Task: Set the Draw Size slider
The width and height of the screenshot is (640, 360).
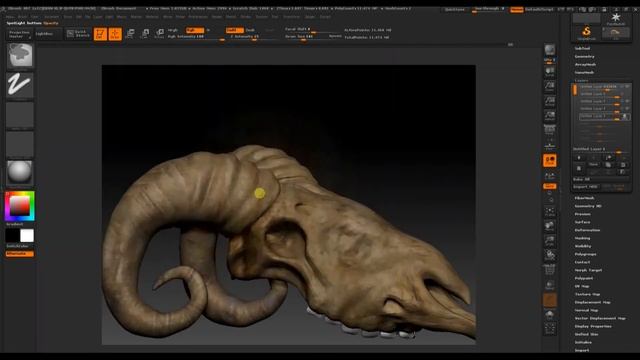Action: point(306,37)
